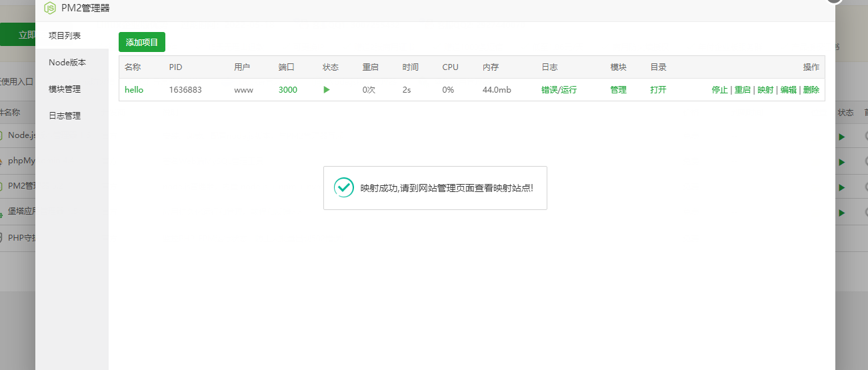This screenshot has width=868, height=370.
Task: Click 打开 directory link for hello
Action: 659,89
